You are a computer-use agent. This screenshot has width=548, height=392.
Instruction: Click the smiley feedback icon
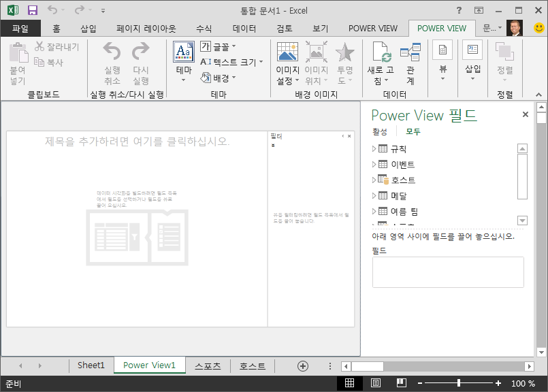tap(539, 28)
